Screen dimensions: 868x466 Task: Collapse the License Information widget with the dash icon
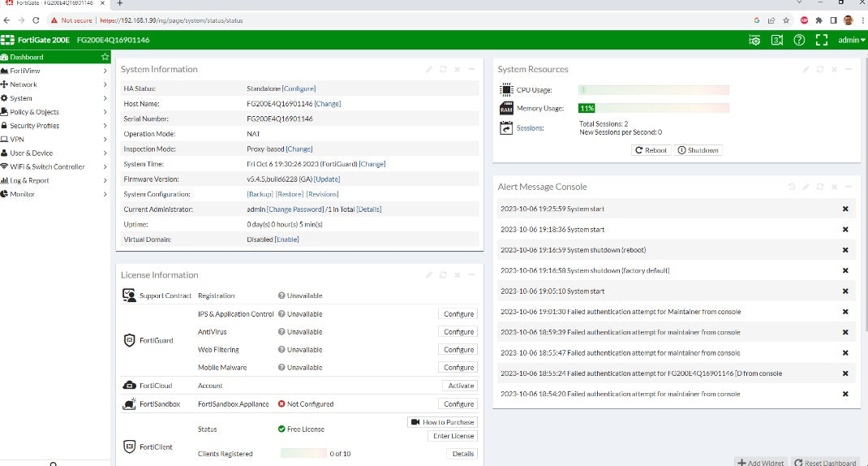(471, 275)
